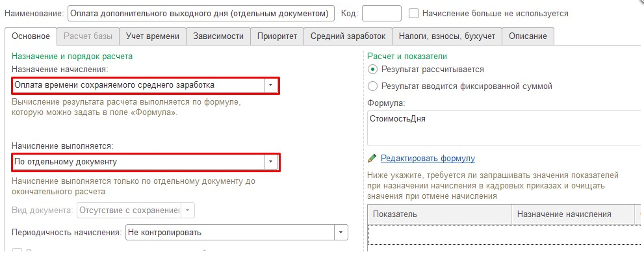Expand the Начисление выполняется dropdown
The image size is (644, 256).
tap(270, 162)
